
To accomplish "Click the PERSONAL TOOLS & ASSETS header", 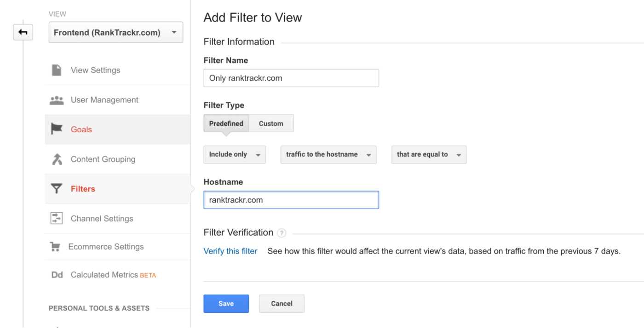I will point(99,308).
